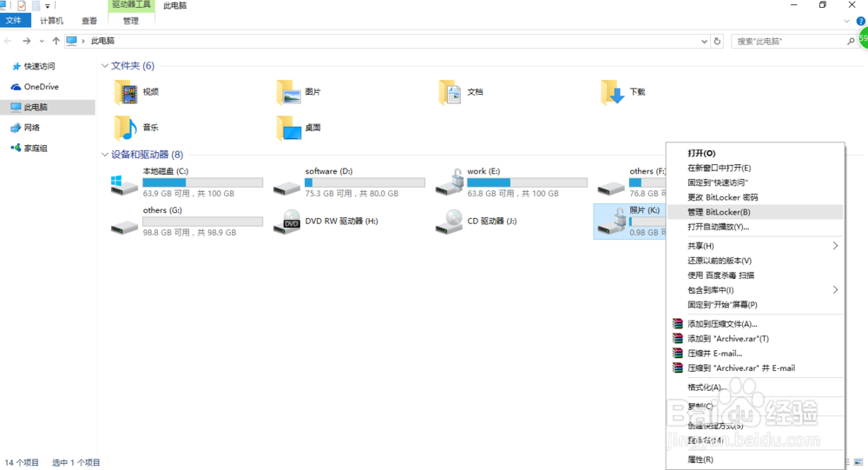Choose 压缩并 E-mail... from menu
The height and width of the screenshot is (470, 868).
click(x=755, y=353)
